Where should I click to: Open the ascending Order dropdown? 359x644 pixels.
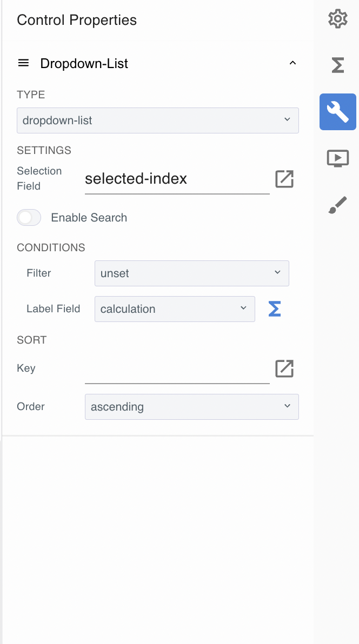click(x=191, y=407)
